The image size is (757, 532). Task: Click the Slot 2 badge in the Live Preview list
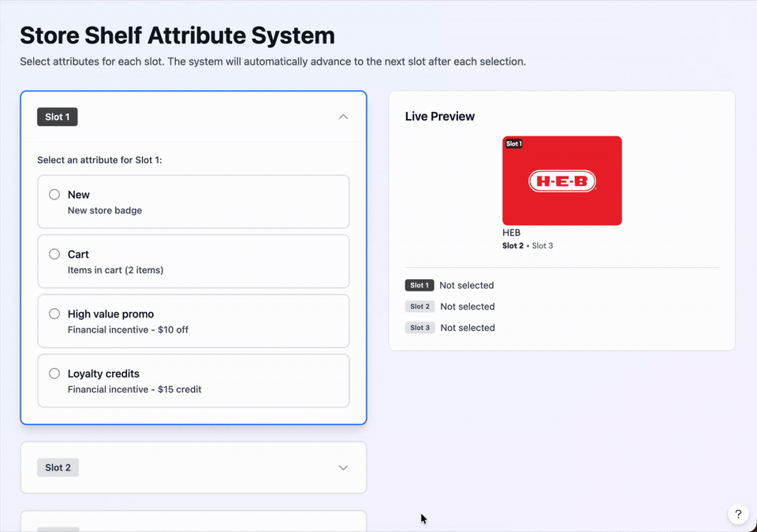click(x=420, y=307)
